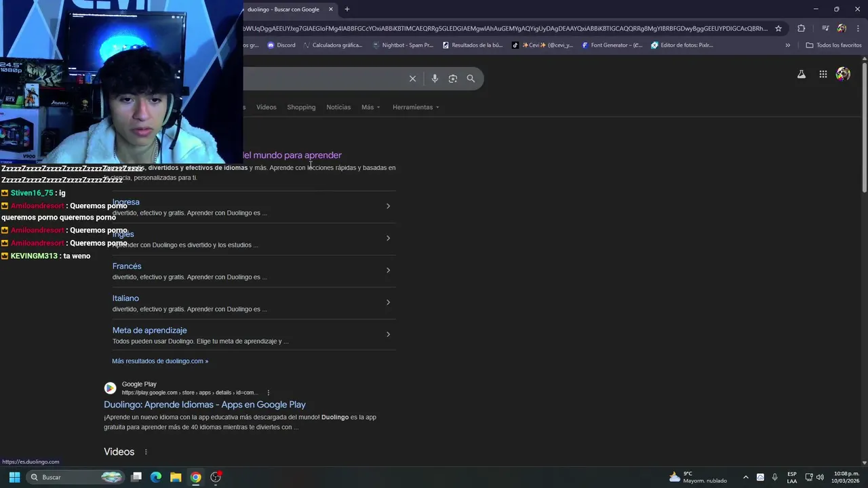Start voice search with the microphone icon

[435, 79]
